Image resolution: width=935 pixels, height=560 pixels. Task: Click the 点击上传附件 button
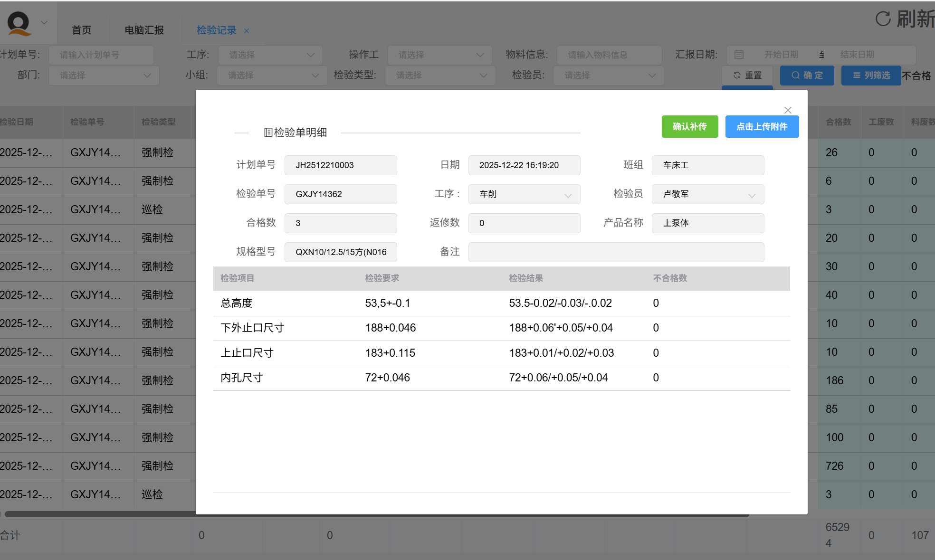pos(762,127)
